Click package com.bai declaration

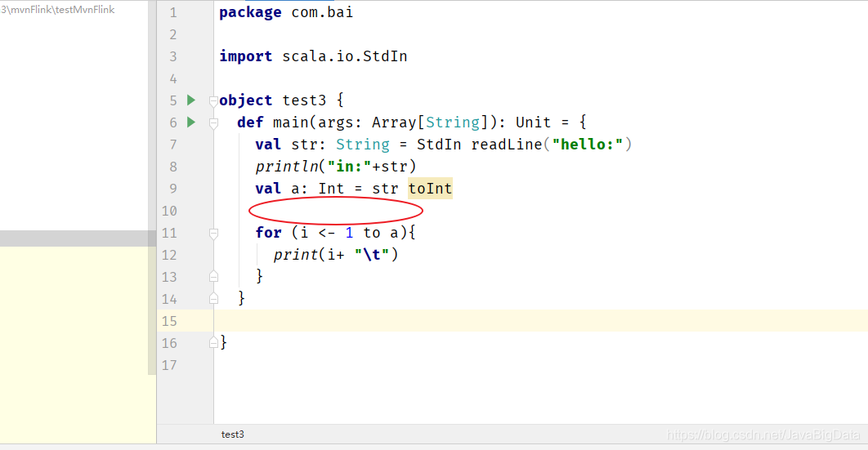[286, 12]
